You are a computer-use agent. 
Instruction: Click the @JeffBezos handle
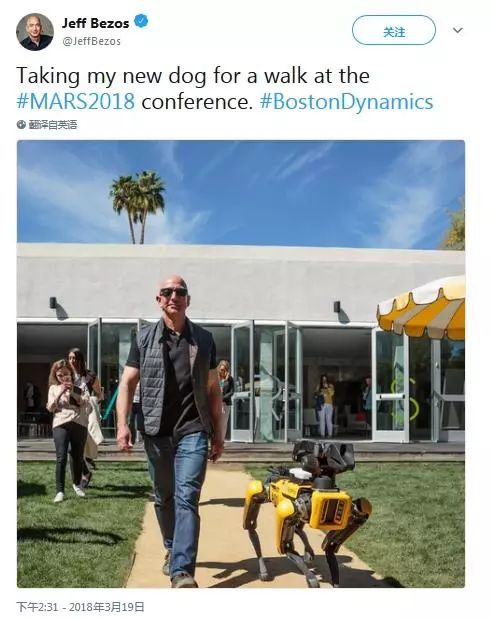[x=92, y=41]
